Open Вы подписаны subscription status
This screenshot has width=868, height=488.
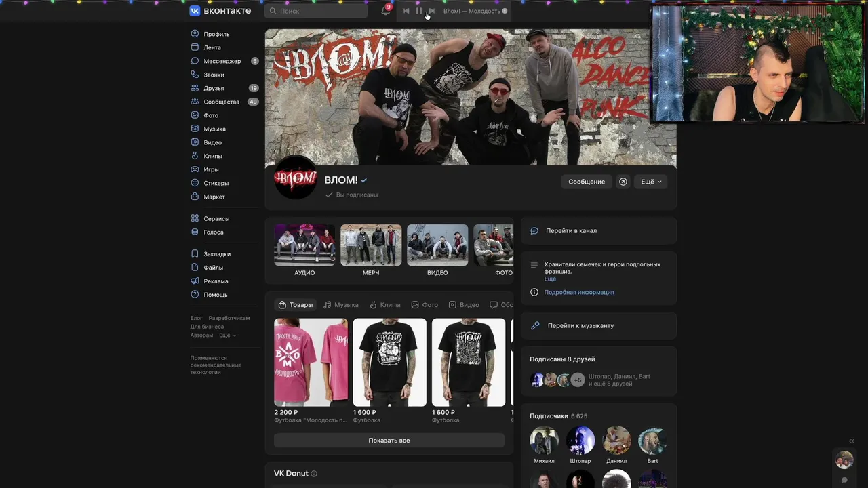351,195
